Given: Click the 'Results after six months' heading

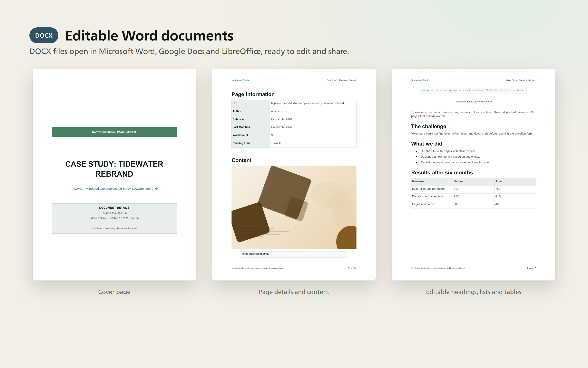Looking at the screenshot, I should pos(442,173).
